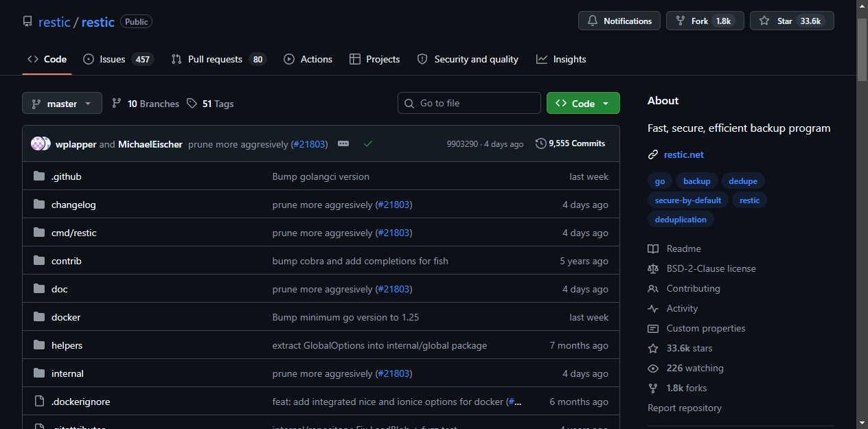Open the 9,555 Commits history
Screen dimensions: 868x429
click(571, 143)
